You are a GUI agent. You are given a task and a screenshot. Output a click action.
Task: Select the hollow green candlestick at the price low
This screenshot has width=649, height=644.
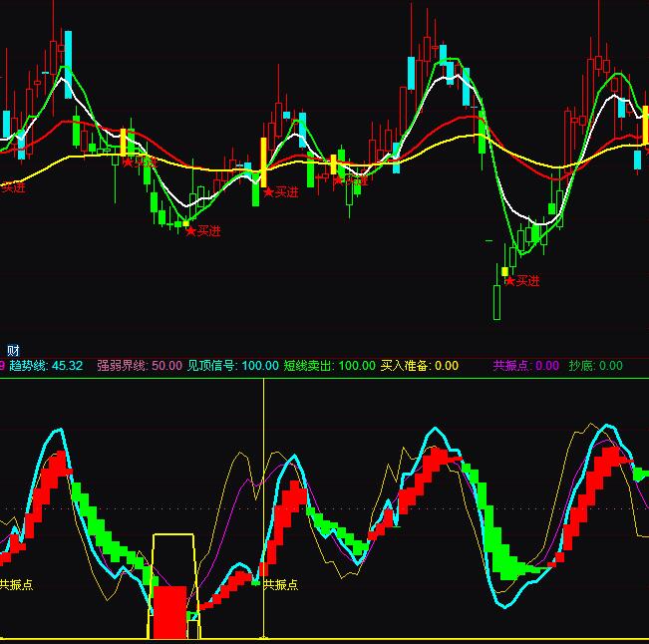(496, 302)
